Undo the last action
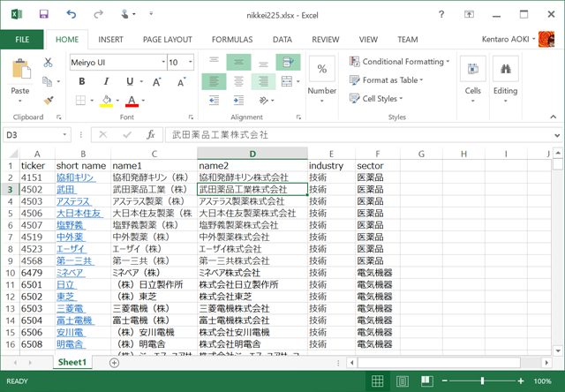The height and width of the screenshot is (392, 565). [72, 14]
